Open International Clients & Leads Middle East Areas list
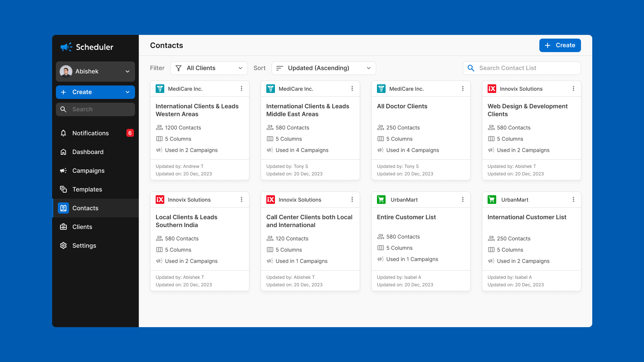This screenshot has width=644, height=362. [308, 110]
